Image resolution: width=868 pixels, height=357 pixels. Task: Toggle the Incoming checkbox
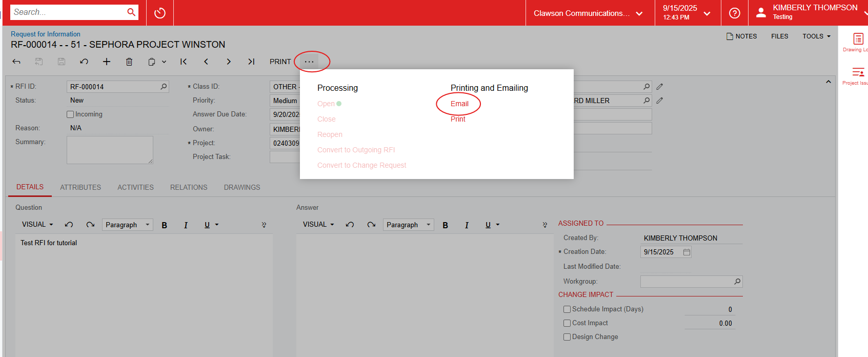point(70,114)
